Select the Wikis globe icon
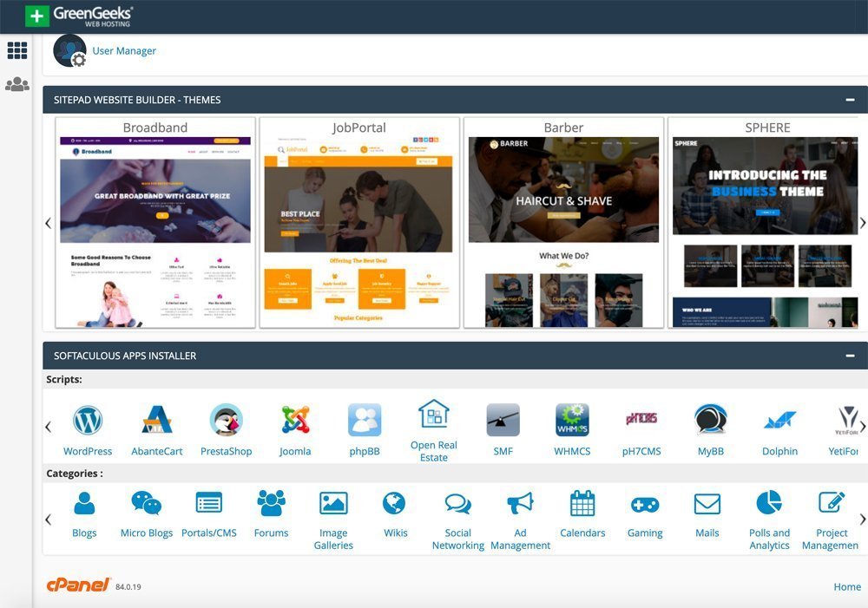This screenshot has height=608, width=868. coord(394,503)
